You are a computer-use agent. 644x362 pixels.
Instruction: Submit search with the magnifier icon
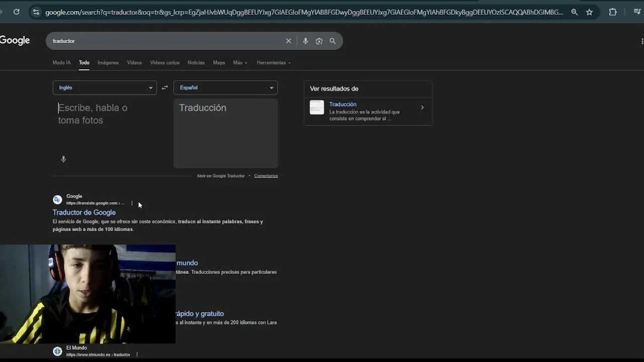pos(332,41)
